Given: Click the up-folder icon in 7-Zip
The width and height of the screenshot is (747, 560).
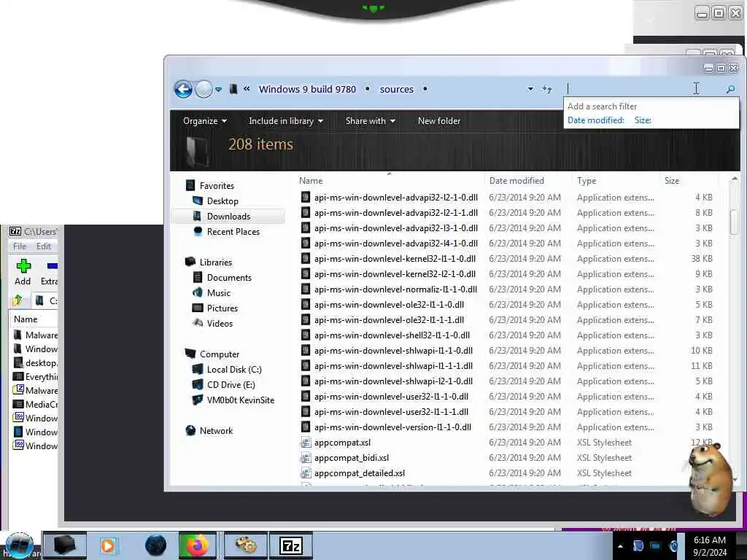Looking at the screenshot, I should pos(18,300).
